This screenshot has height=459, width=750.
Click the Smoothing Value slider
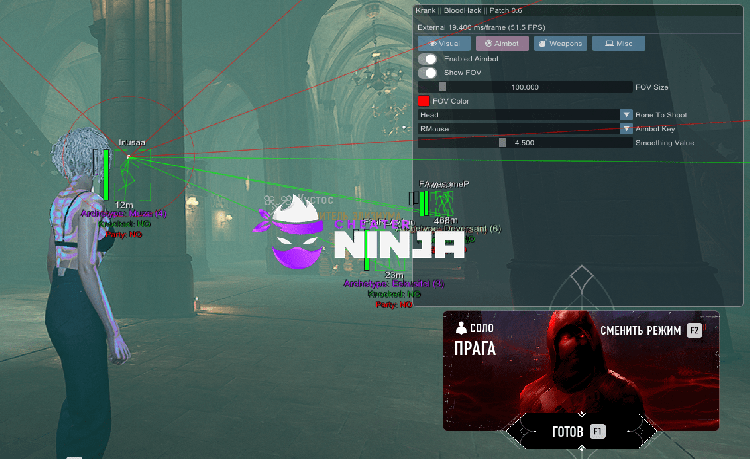525,142
